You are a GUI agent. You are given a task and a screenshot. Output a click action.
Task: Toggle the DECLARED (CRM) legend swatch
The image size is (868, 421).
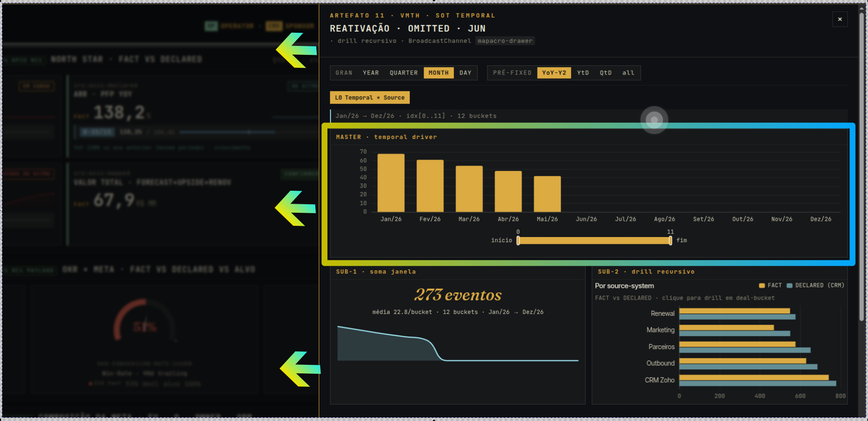tap(789, 286)
